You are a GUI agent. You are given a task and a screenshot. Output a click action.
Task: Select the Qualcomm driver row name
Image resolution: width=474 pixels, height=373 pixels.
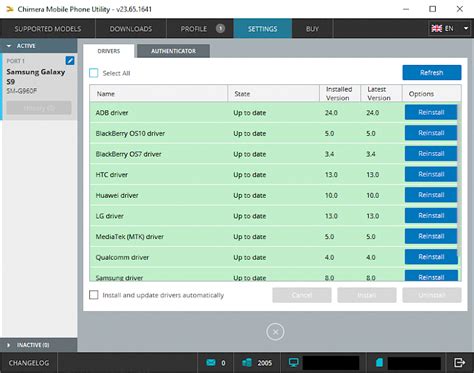tap(122, 257)
